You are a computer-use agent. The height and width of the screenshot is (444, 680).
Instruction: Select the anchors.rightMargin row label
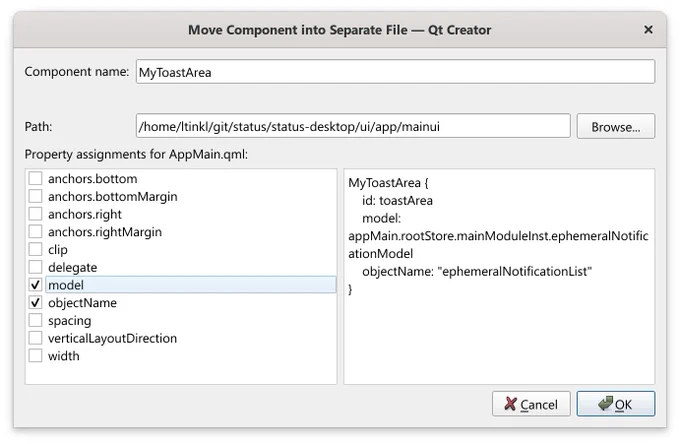coord(105,232)
